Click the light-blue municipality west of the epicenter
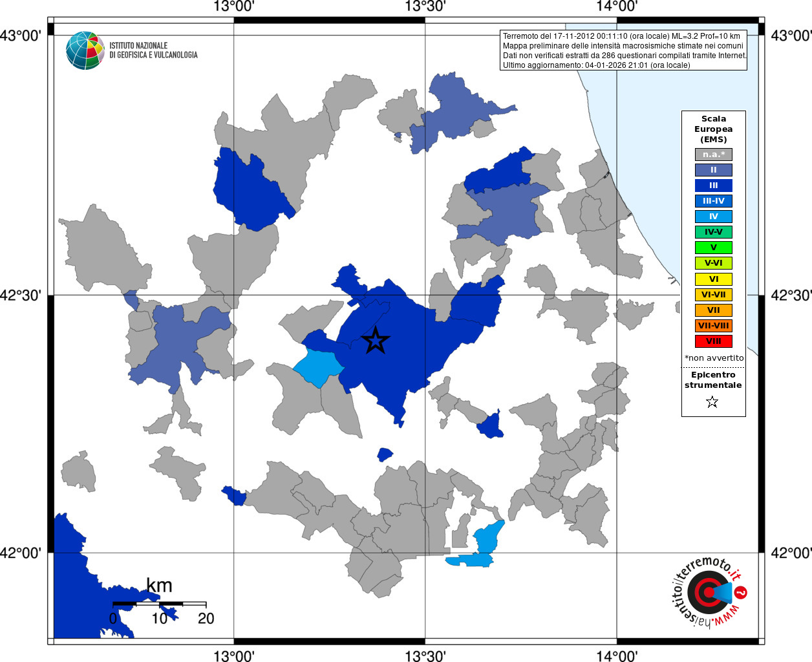 click(318, 367)
